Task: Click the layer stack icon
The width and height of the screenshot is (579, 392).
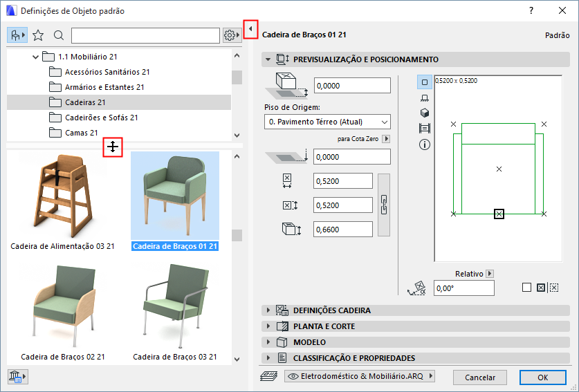Action: pyautogui.click(x=269, y=377)
